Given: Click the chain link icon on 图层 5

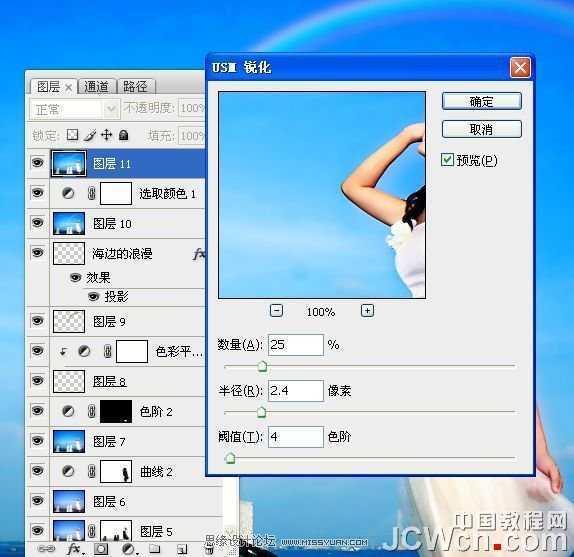Looking at the screenshot, I should coord(92,531).
